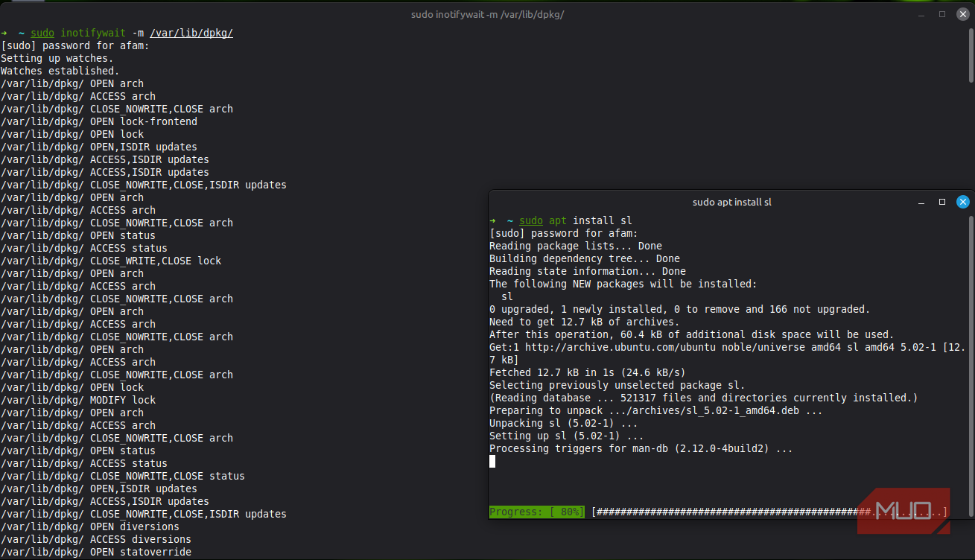
Task: Click the 'Processing triggers for man-db' line
Action: [x=641, y=449]
